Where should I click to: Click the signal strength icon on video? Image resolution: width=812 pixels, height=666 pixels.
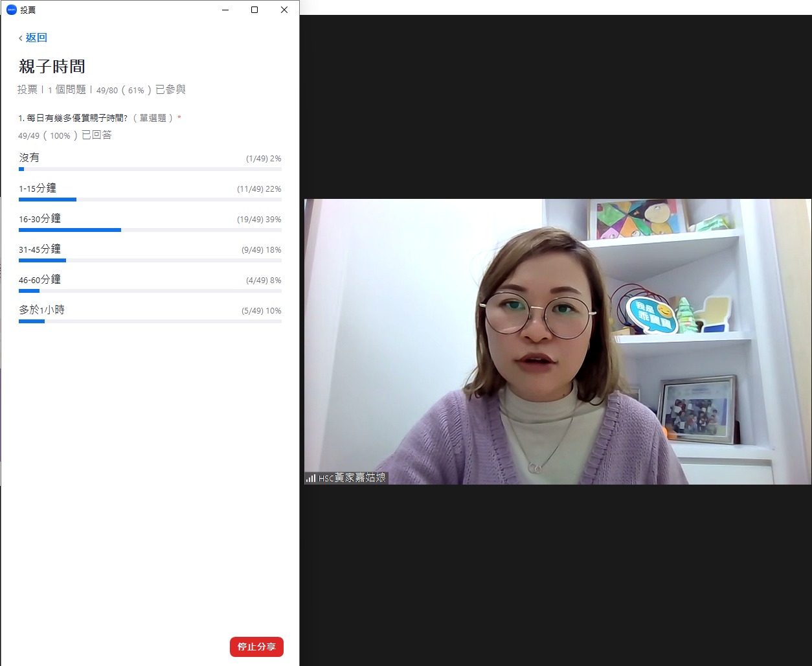click(x=311, y=478)
